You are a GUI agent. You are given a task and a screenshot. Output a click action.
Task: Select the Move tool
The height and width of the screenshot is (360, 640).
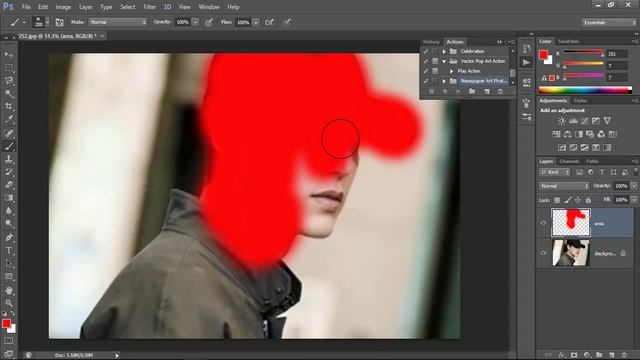(9, 54)
